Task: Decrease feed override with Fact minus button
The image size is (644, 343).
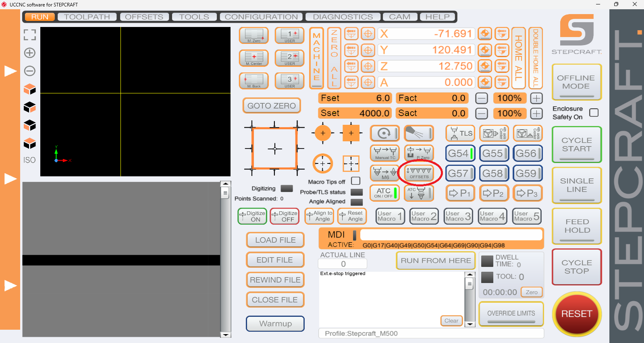Action: point(482,98)
